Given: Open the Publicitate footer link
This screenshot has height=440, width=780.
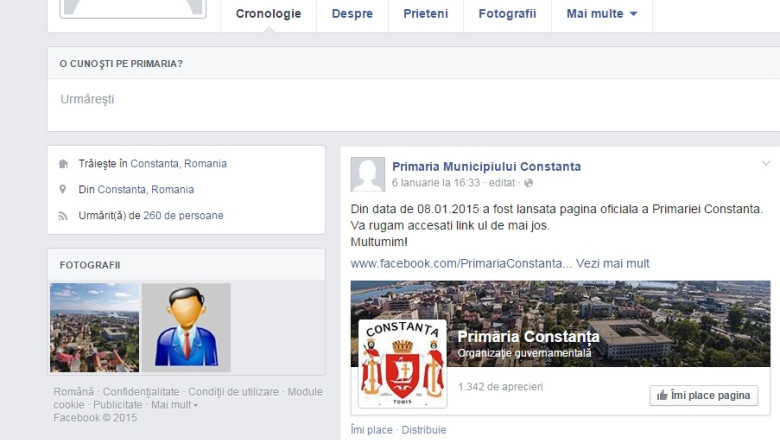Looking at the screenshot, I should pyautogui.click(x=117, y=405).
